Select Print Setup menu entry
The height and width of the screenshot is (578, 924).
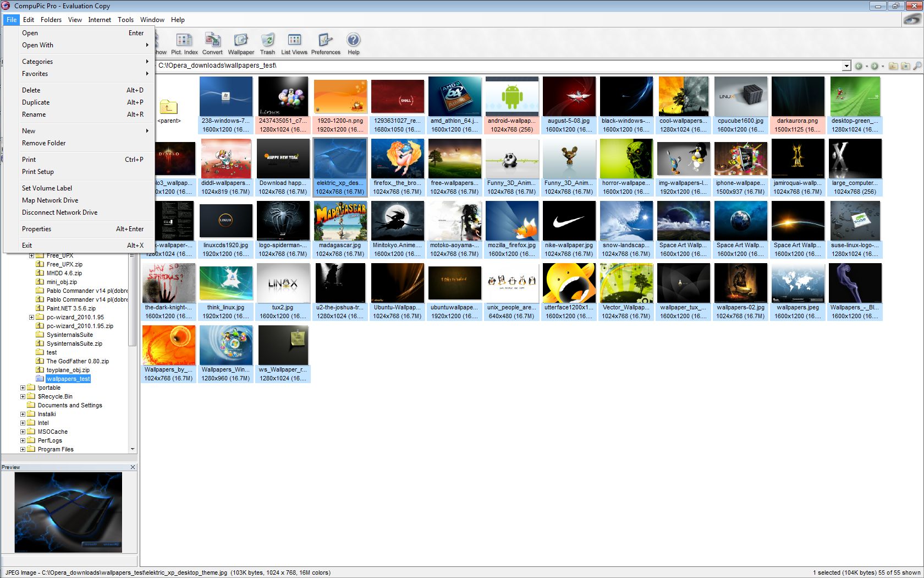[79, 172]
